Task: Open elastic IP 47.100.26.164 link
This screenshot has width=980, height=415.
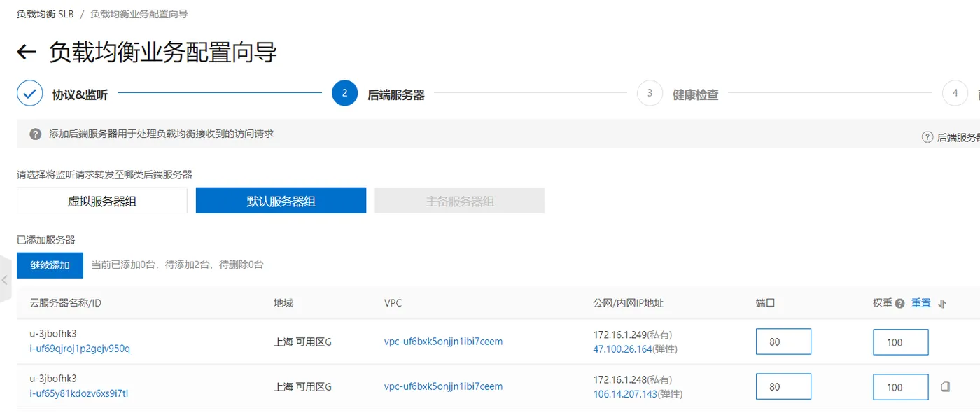Action: (x=622, y=349)
